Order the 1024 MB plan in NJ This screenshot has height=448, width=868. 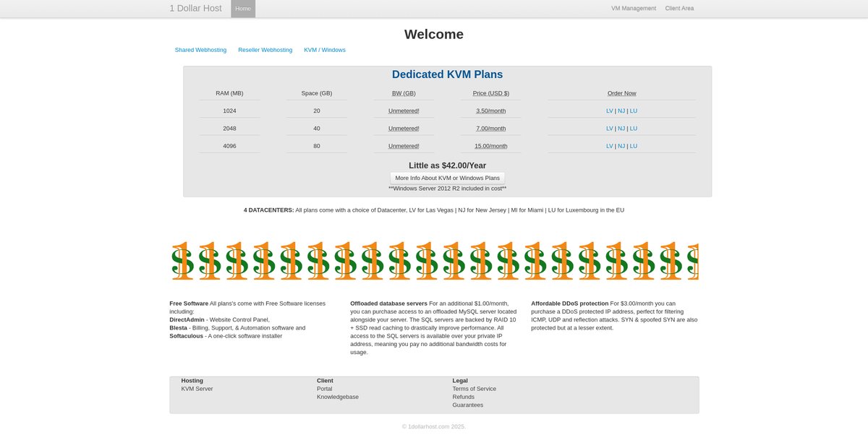(621, 111)
